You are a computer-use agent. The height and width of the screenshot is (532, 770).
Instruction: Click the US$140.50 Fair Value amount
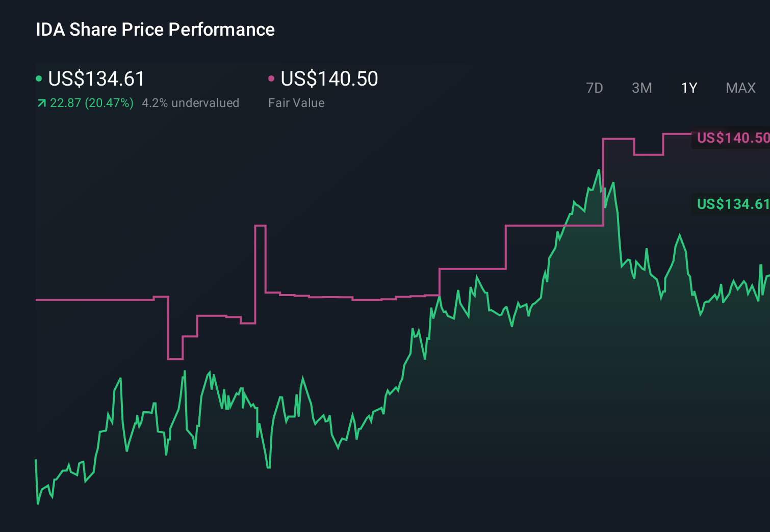pyautogui.click(x=329, y=79)
